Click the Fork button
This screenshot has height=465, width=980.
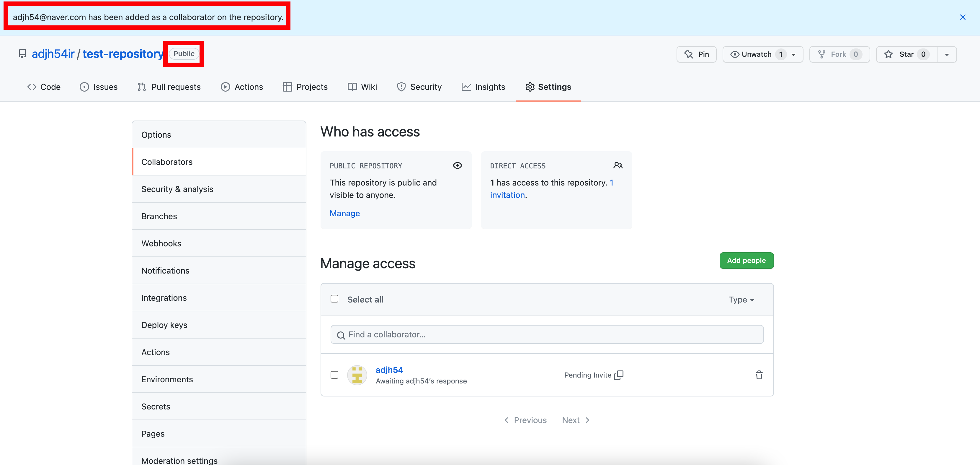[x=839, y=54]
